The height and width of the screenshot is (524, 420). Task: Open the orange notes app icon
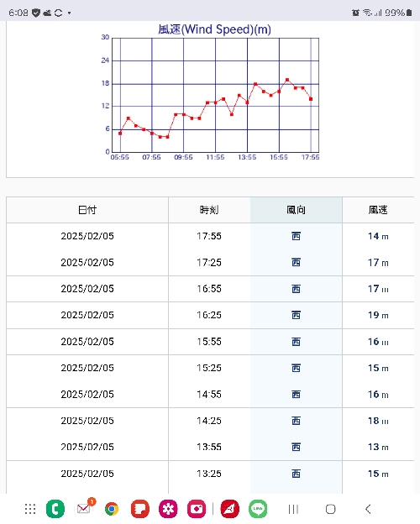click(x=139, y=509)
